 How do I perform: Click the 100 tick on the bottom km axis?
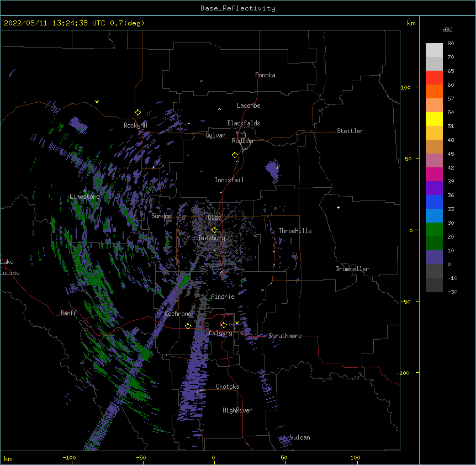click(x=355, y=457)
